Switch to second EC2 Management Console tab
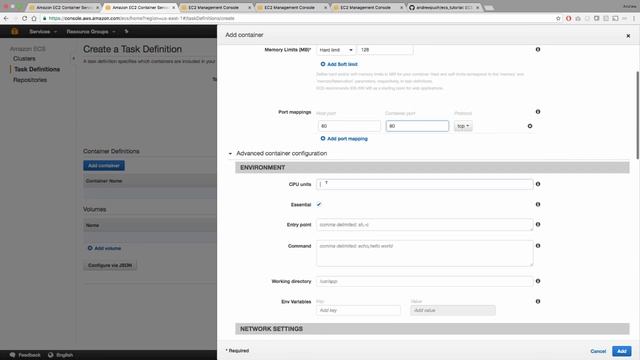640x360 pixels. [291, 7]
